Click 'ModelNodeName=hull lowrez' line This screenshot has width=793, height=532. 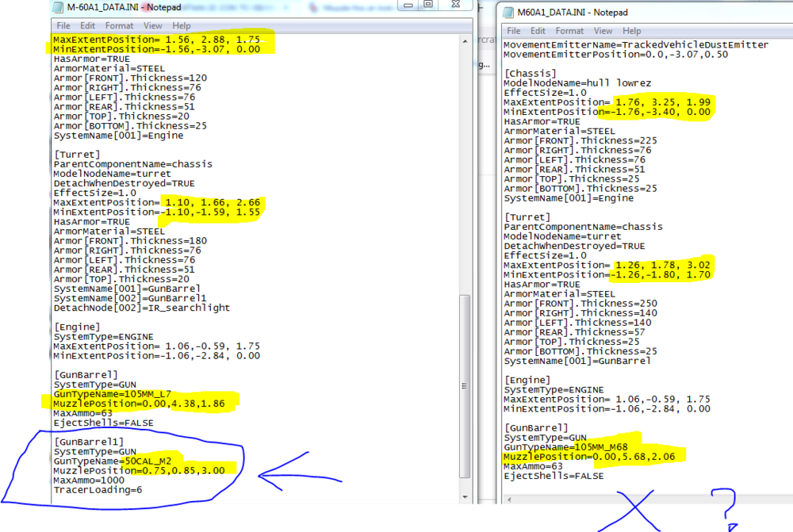tap(577, 83)
